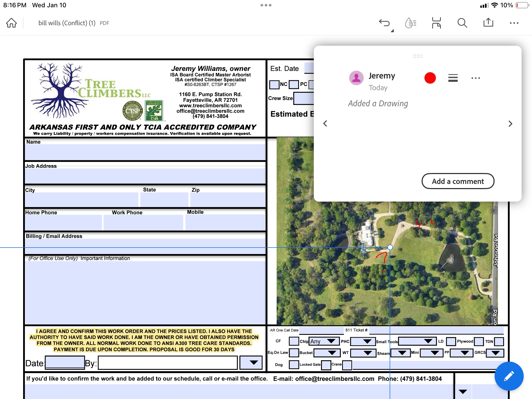Go to the Home screen icon
Image resolution: width=532 pixels, height=399 pixels.
point(11,23)
